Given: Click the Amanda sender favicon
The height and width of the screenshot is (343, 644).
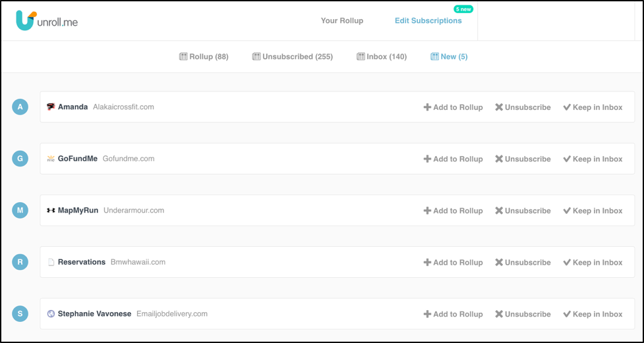Looking at the screenshot, I should click(x=51, y=107).
